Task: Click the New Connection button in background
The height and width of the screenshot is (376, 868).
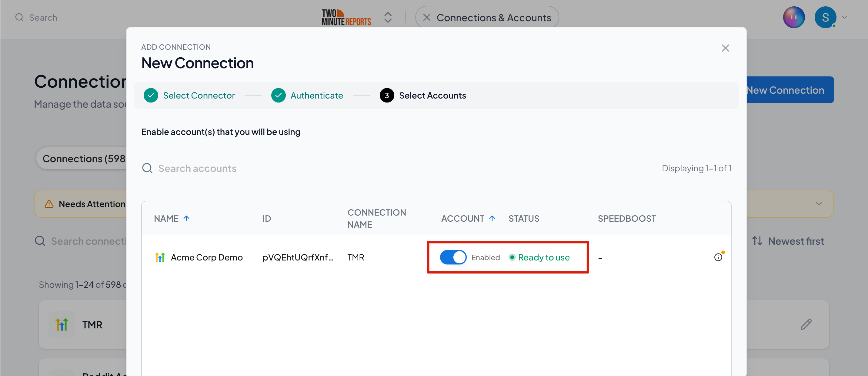Action: (790, 90)
